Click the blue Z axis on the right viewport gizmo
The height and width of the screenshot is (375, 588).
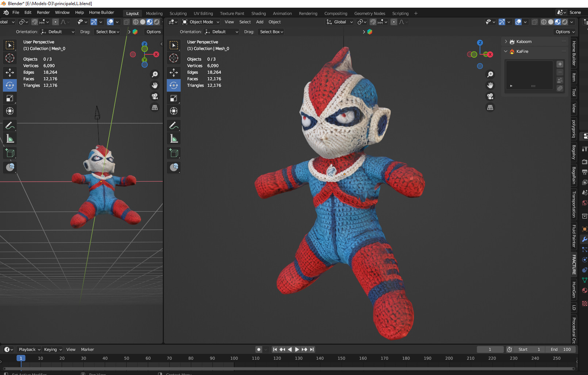tap(480, 43)
